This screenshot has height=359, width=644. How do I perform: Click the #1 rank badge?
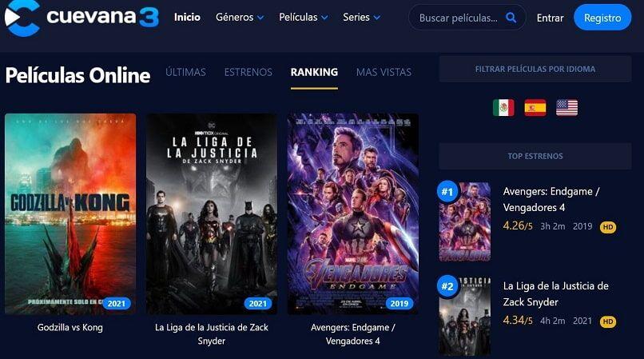click(x=447, y=192)
